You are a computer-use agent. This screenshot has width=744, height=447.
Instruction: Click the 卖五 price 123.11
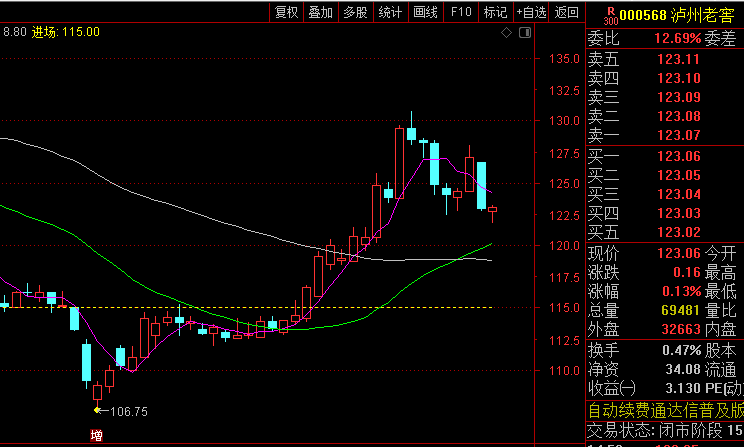(678, 59)
